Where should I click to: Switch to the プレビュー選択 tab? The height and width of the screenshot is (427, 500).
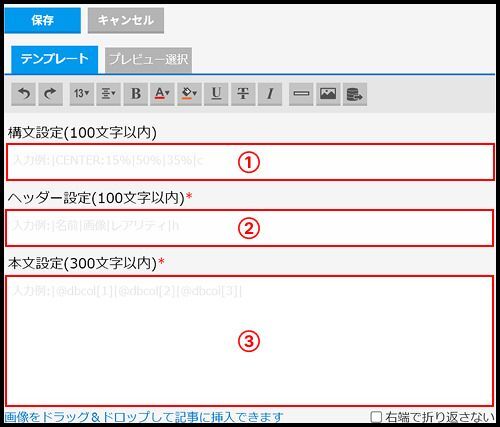[x=148, y=60]
